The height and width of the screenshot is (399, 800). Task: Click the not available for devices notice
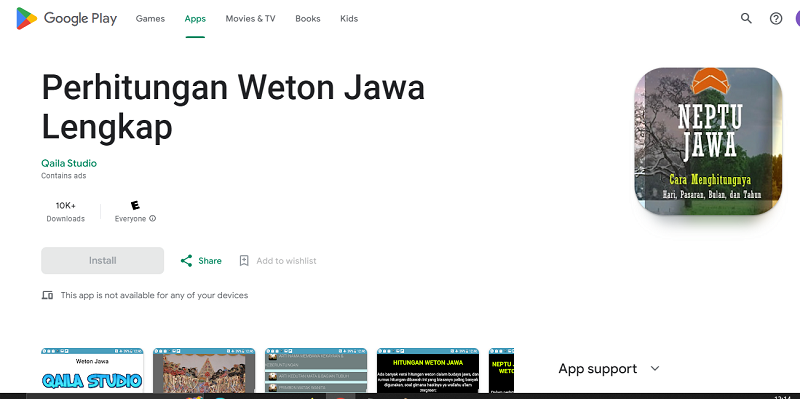pyautogui.click(x=154, y=295)
